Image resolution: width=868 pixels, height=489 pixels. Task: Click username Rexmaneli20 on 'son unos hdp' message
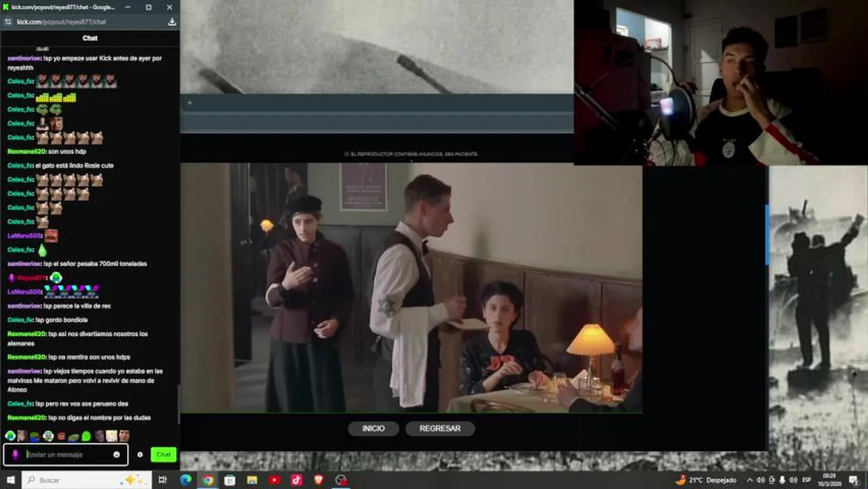tap(26, 151)
